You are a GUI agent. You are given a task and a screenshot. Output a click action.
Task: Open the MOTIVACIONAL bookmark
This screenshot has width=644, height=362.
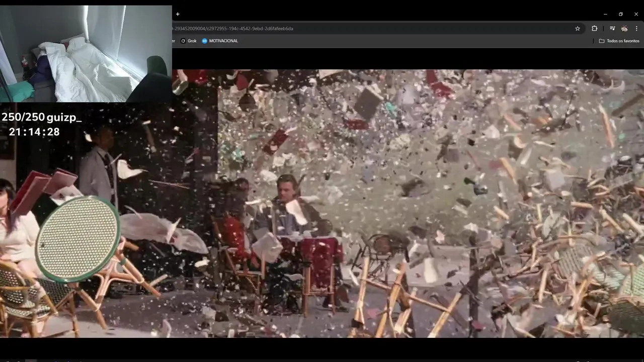(220, 41)
